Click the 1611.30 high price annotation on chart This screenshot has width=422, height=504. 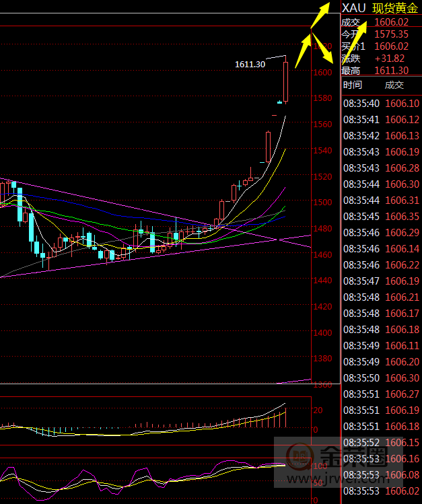(x=250, y=64)
